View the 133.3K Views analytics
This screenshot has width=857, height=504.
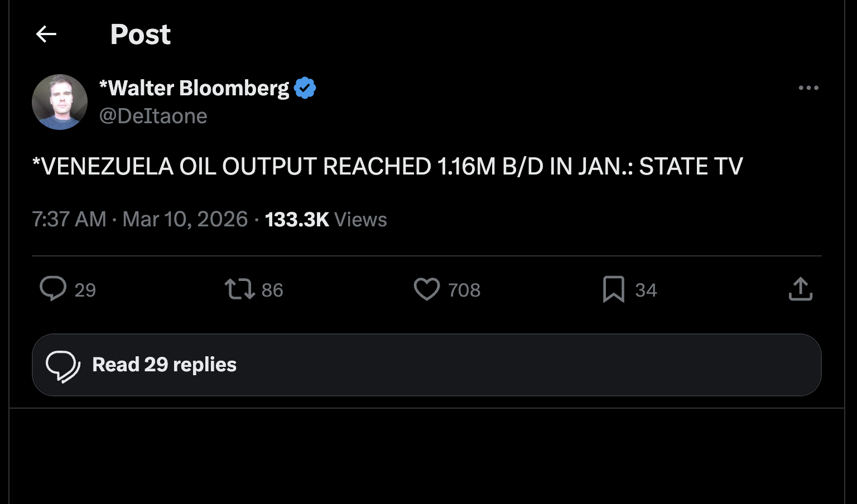(326, 220)
